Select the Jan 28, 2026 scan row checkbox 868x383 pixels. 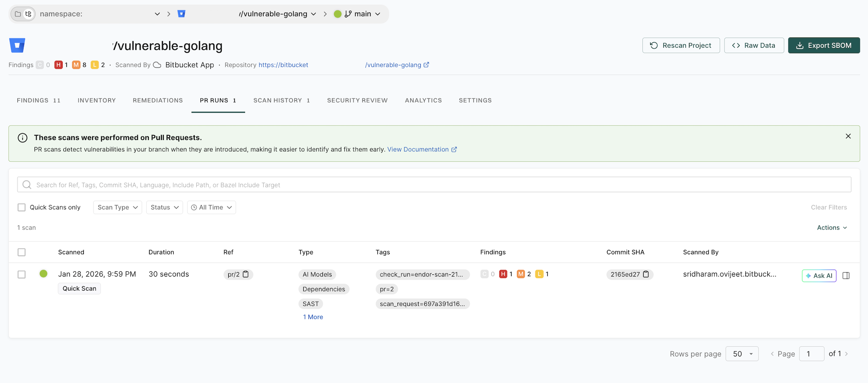[21, 274]
